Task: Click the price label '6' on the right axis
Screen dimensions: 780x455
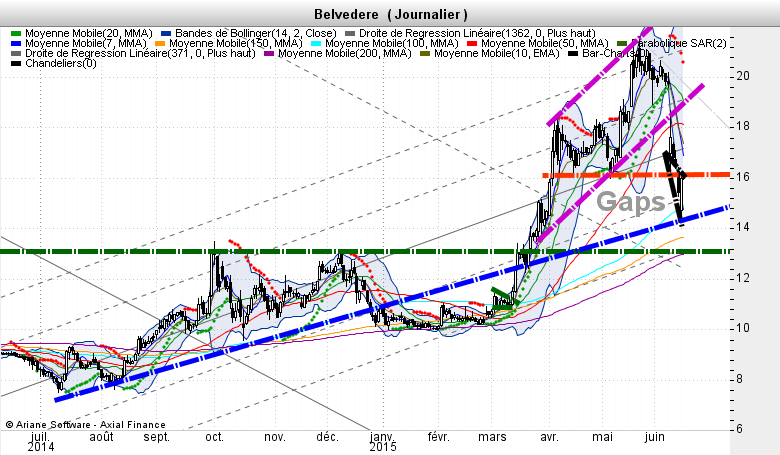Action: pos(740,429)
